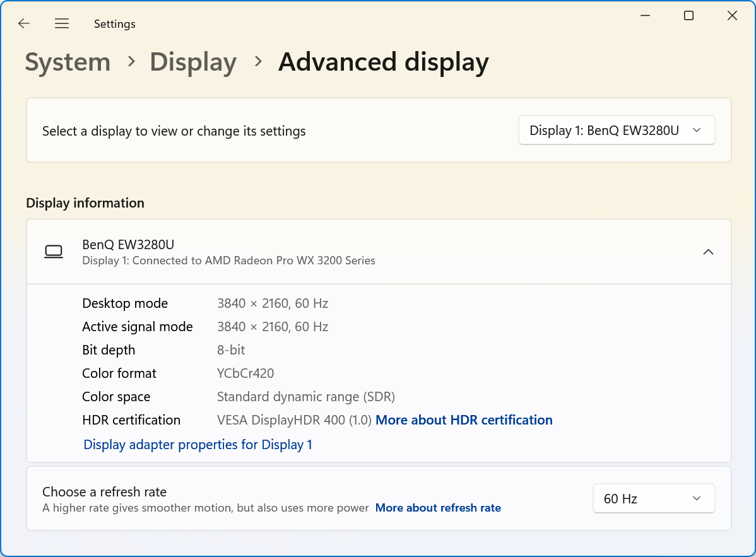
Task: Open the Display 1: BenQ EW3280U selector
Action: [x=617, y=130]
